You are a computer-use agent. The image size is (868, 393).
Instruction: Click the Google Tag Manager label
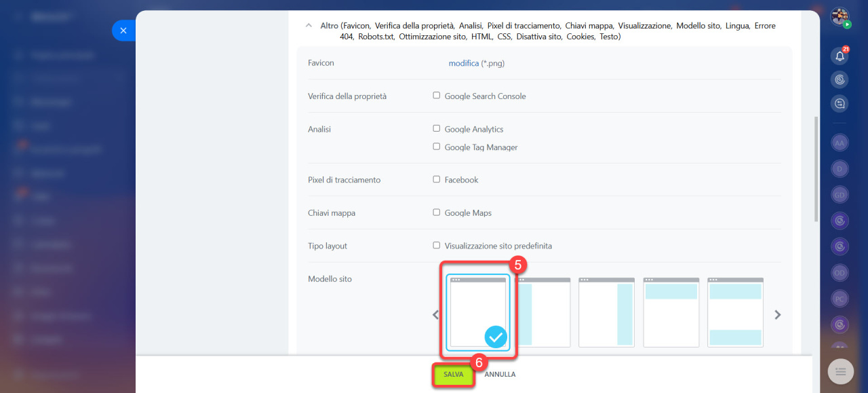coord(481,147)
